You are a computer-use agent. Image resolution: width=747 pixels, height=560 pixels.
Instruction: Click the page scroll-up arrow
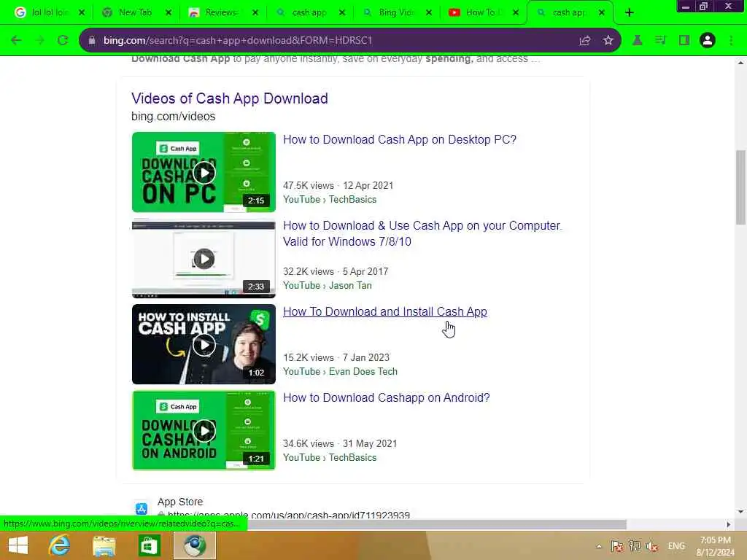[740, 63]
